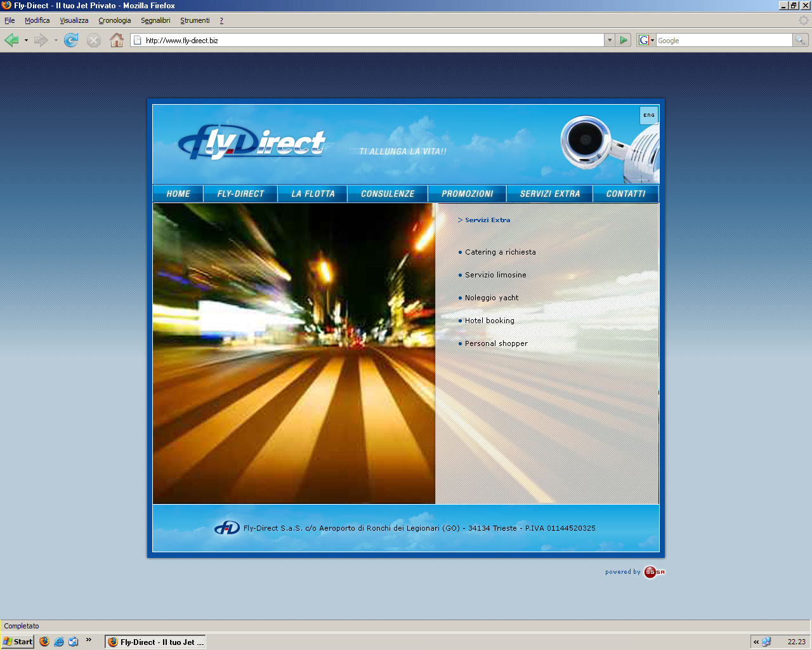Expand the back history dropdown arrow
This screenshot has width=812, height=650.
click(x=26, y=41)
